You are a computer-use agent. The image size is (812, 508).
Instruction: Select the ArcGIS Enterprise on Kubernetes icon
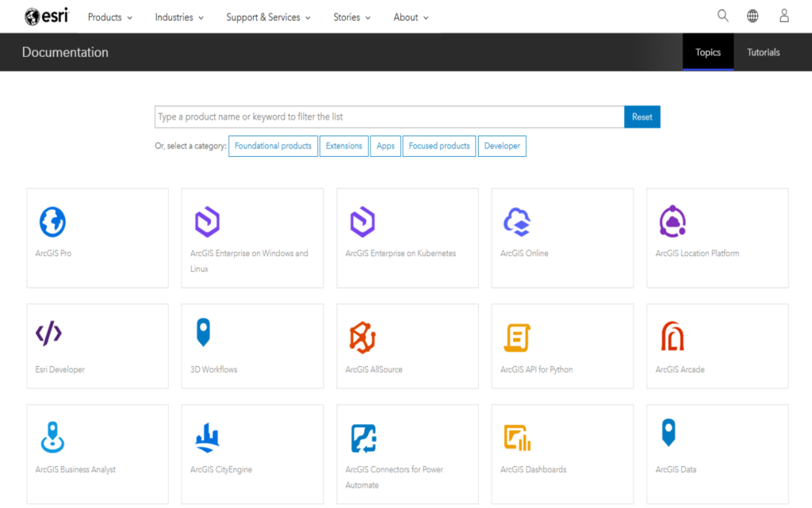click(x=362, y=222)
